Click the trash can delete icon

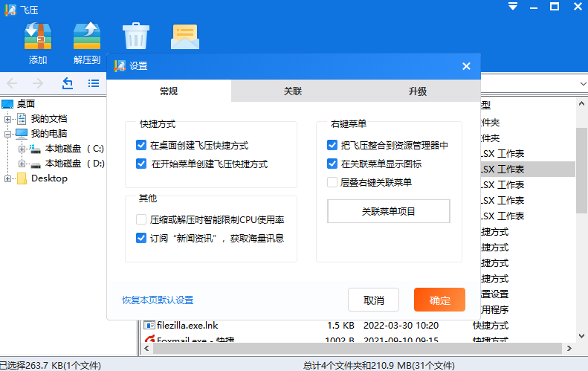tap(135, 36)
